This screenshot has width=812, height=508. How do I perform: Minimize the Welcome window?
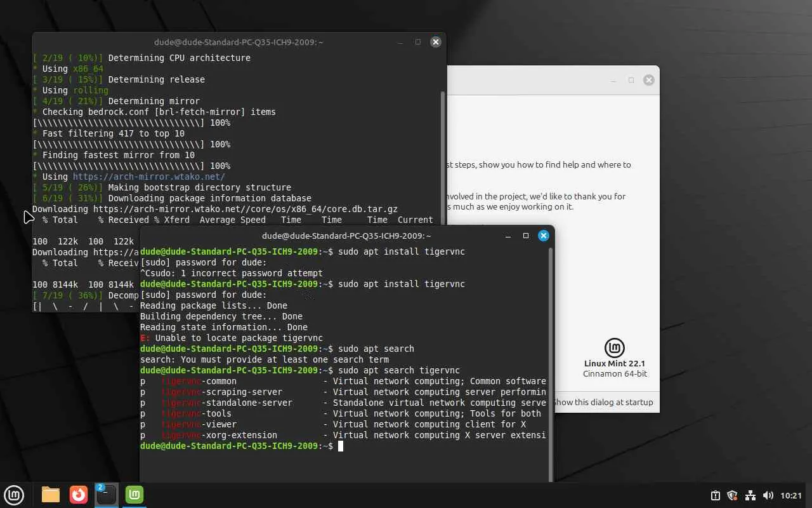(613, 80)
